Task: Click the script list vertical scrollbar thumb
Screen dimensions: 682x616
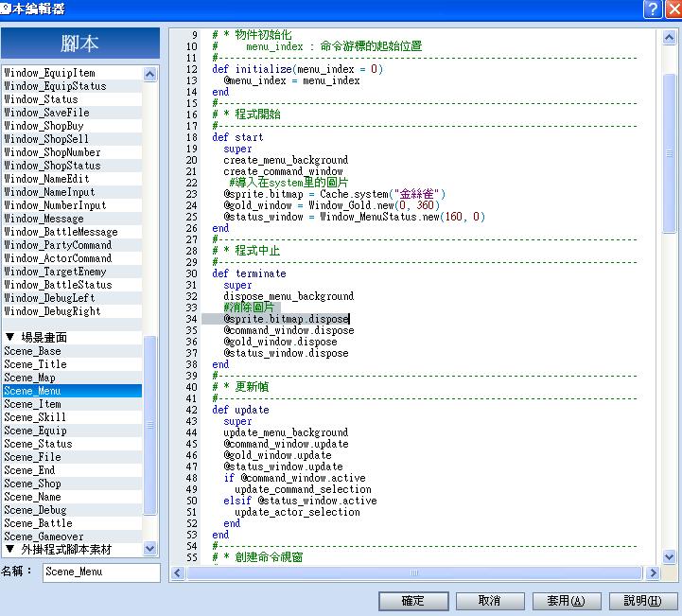Action: 150,425
